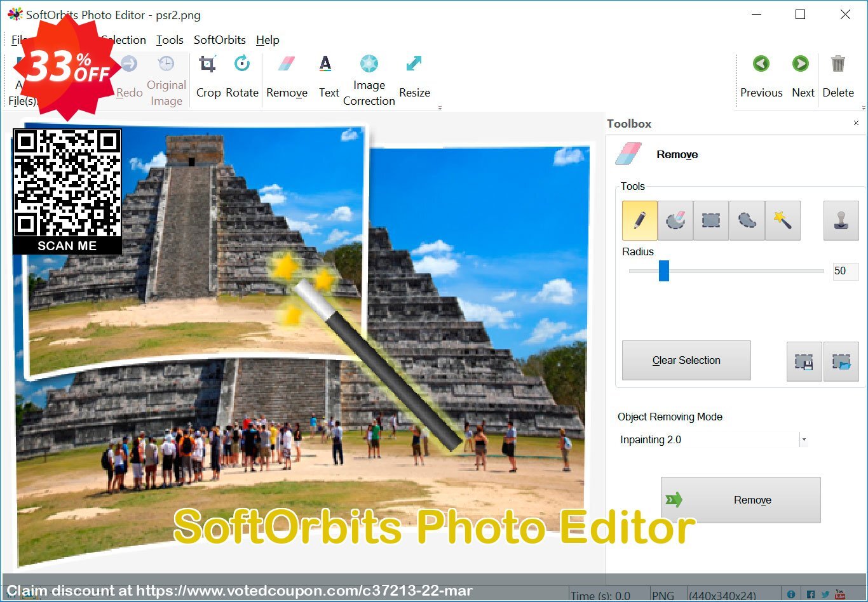Click the Crop toolbar tool
This screenshot has height=602, width=868.
(x=208, y=77)
